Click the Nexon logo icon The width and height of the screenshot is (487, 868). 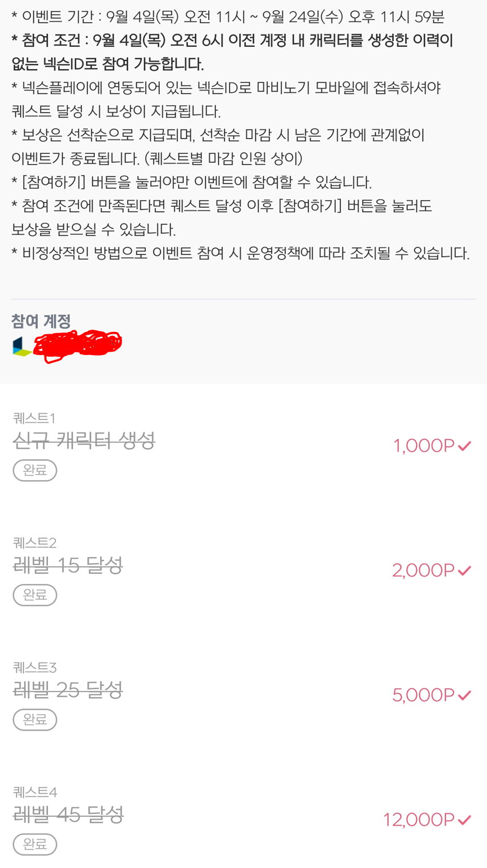click(x=22, y=347)
